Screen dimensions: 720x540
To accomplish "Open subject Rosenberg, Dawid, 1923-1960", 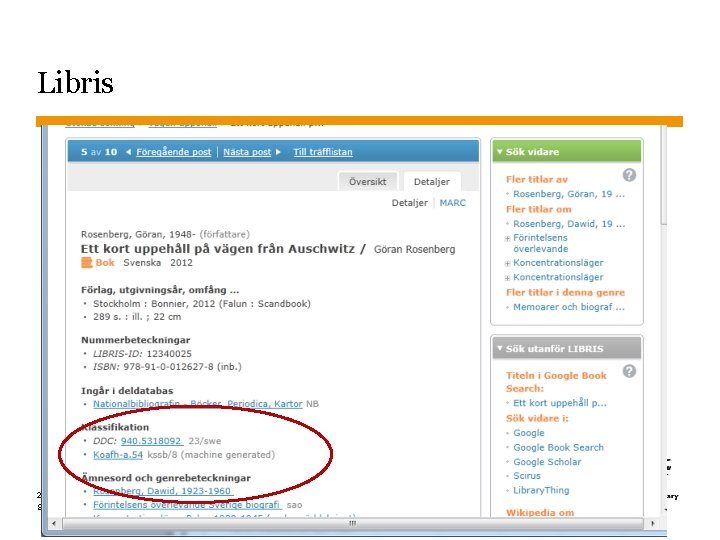I will pos(162,491).
